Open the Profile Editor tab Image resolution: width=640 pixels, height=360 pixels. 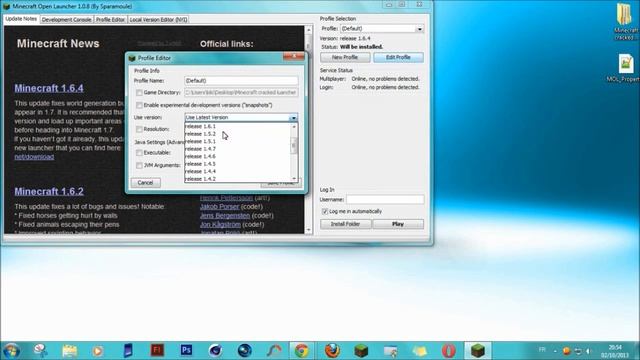tap(110, 20)
